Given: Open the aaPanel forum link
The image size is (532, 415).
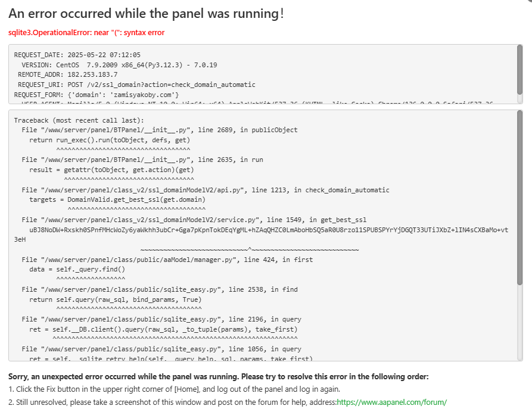Looking at the screenshot, I should coord(391,402).
